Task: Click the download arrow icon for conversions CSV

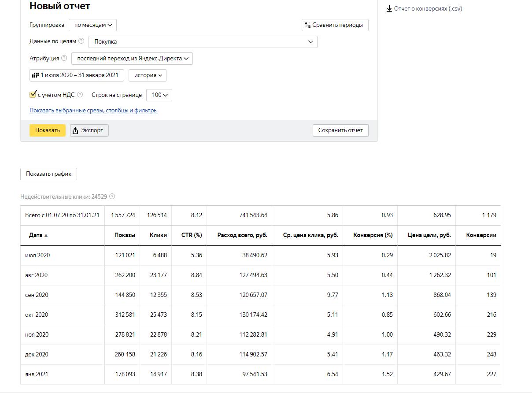Action: (389, 9)
